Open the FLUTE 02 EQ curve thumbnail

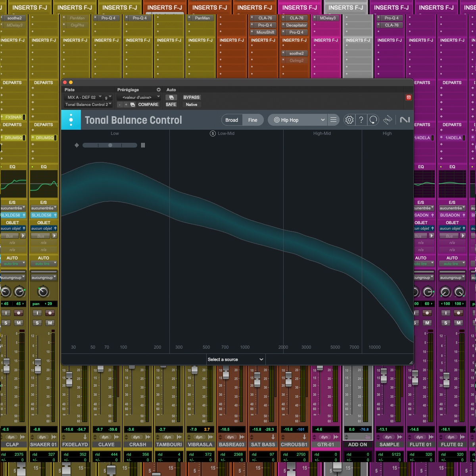452,184
